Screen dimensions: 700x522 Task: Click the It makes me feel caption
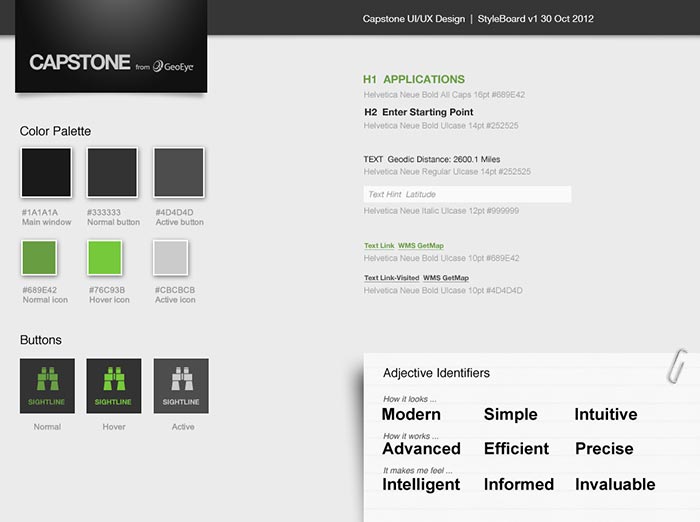click(417, 471)
